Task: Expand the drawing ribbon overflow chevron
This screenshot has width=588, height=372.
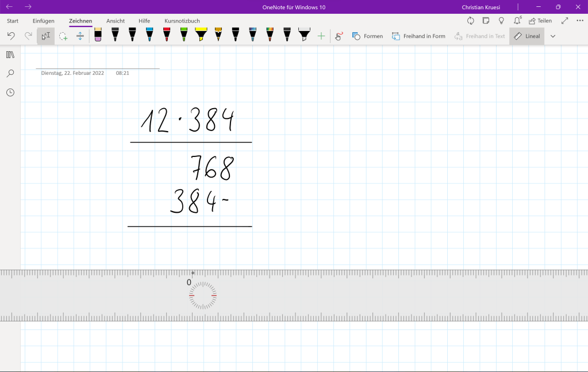Action: point(553,36)
